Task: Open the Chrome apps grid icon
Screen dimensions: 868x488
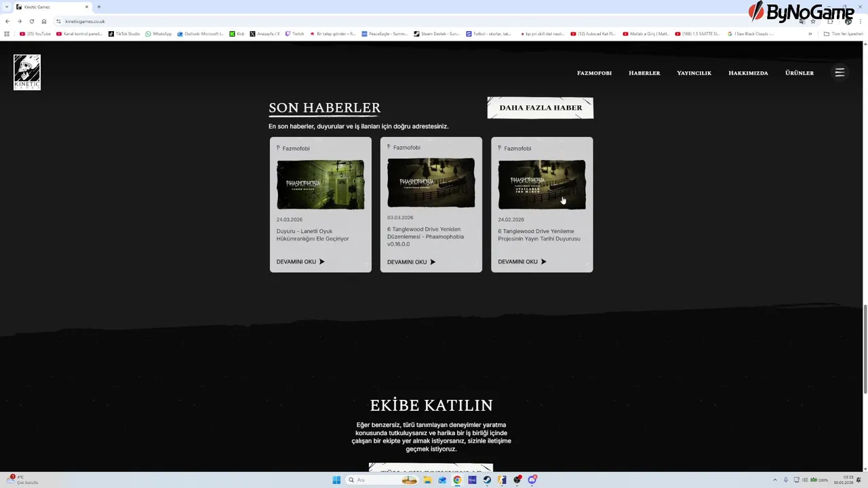Action: (7, 33)
